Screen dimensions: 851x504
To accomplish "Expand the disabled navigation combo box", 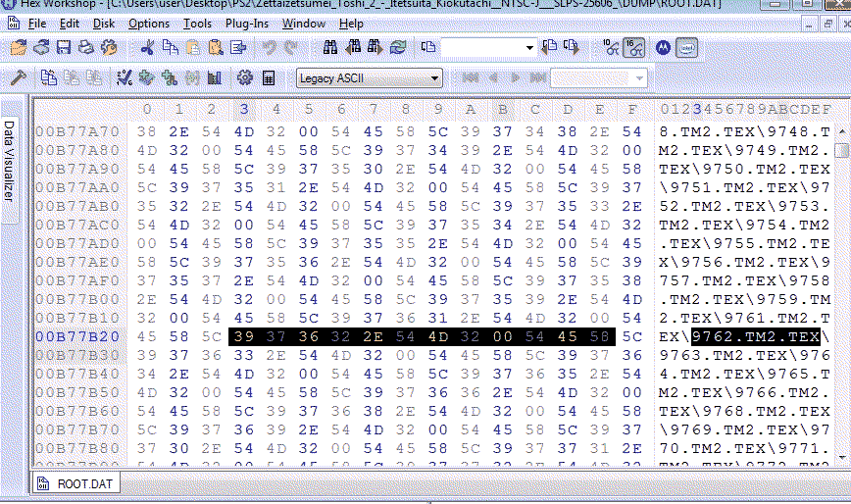I will 640,78.
